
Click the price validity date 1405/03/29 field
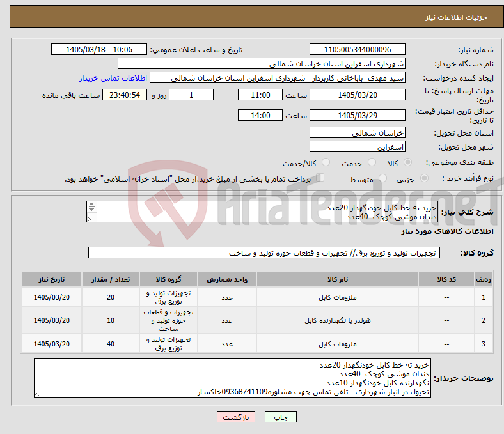click(x=357, y=115)
